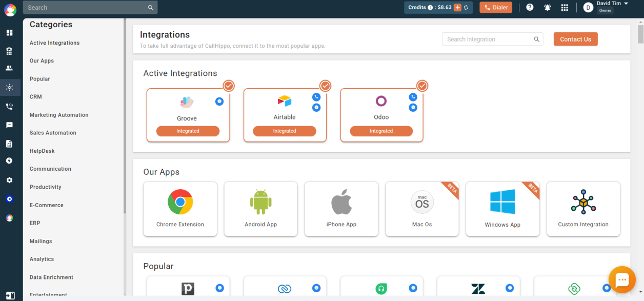The image size is (644, 301).
Task: Click the checkmark badge on Odoo card
Action: click(x=422, y=86)
